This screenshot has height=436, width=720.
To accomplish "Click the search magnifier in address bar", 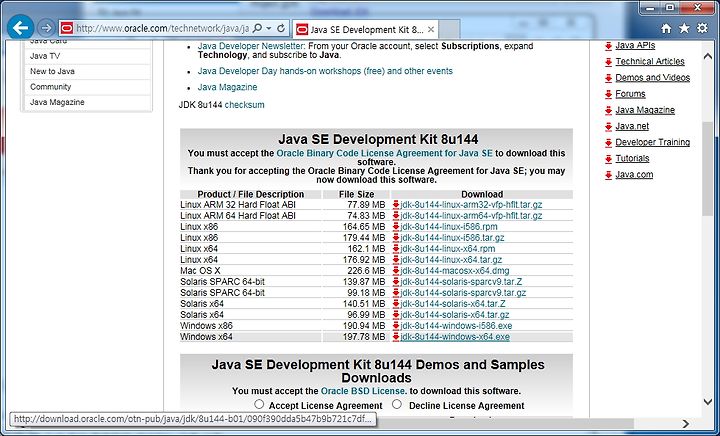I will [x=258, y=28].
